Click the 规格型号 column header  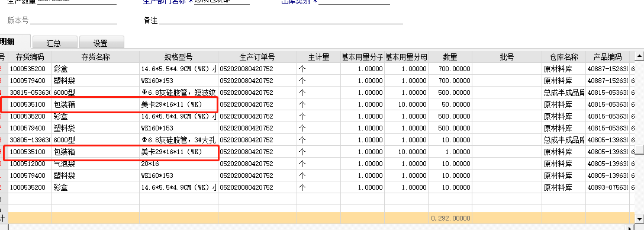pyautogui.click(x=179, y=57)
